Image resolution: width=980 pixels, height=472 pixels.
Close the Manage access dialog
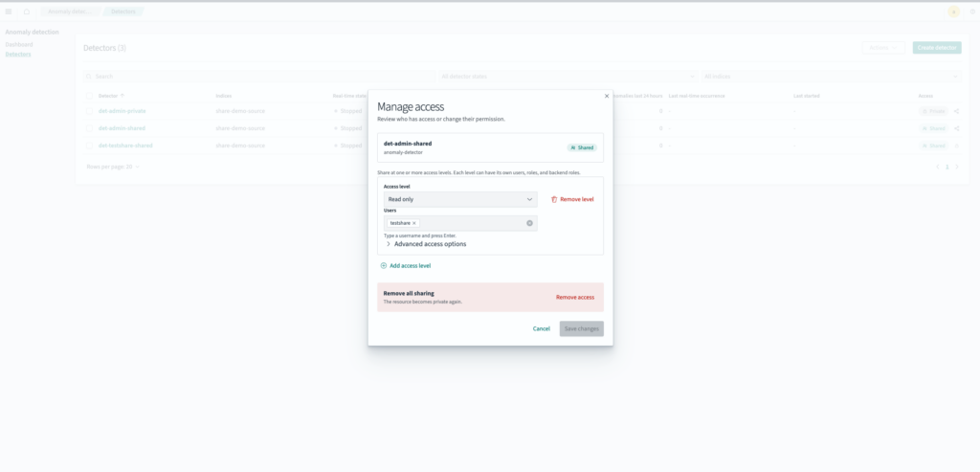606,97
